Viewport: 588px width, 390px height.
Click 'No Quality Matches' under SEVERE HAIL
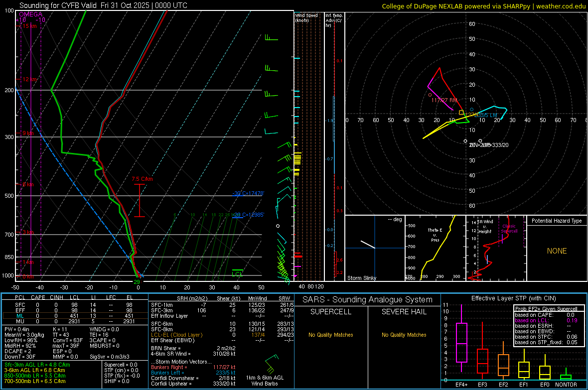tap(404, 335)
